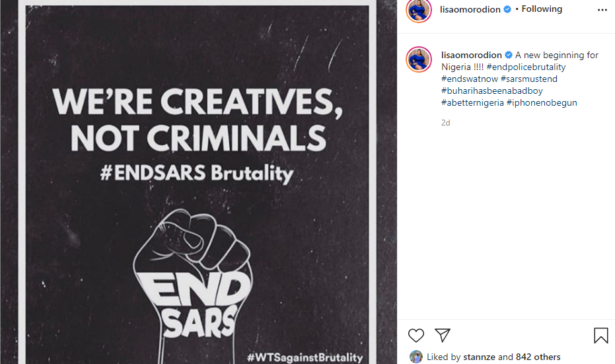Viewport: 615px width, 364px height.
Task: Open lisaomorodion username in post header
Action: (x=470, y=9)
